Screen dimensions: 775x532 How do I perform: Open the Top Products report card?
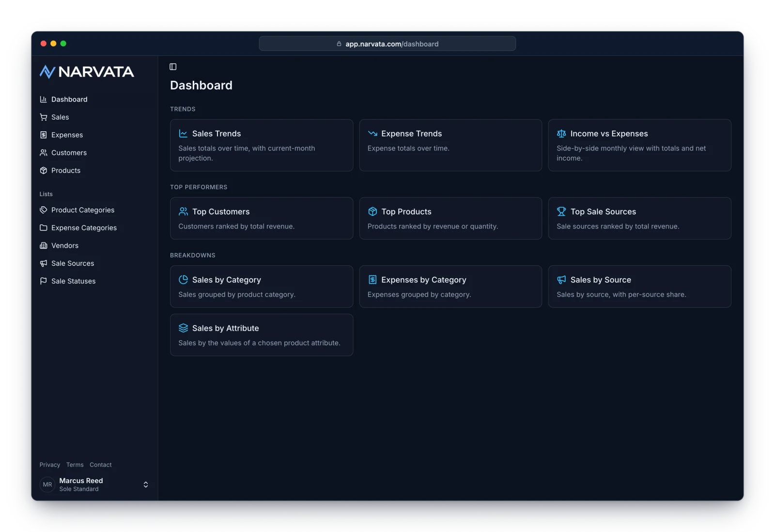coord(450,218)
